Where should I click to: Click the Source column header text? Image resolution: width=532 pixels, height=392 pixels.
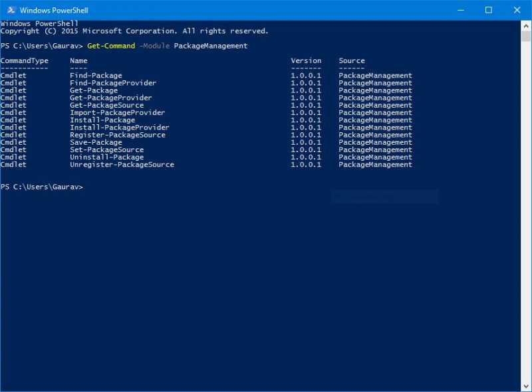351,60
